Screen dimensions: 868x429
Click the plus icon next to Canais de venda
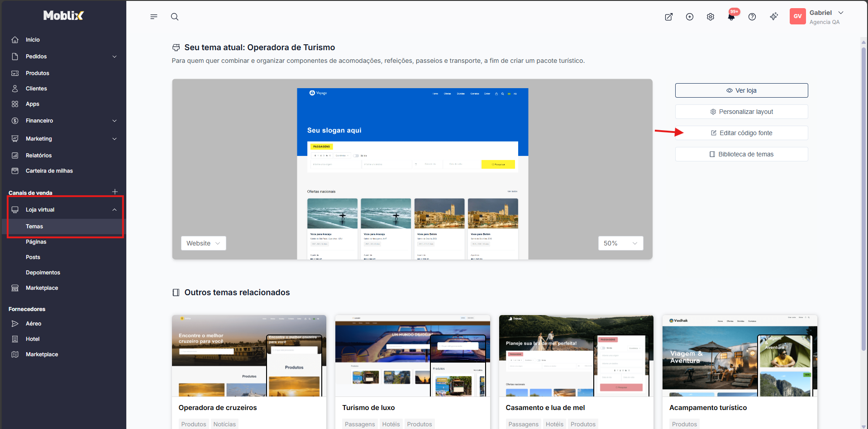click(115, 192)
